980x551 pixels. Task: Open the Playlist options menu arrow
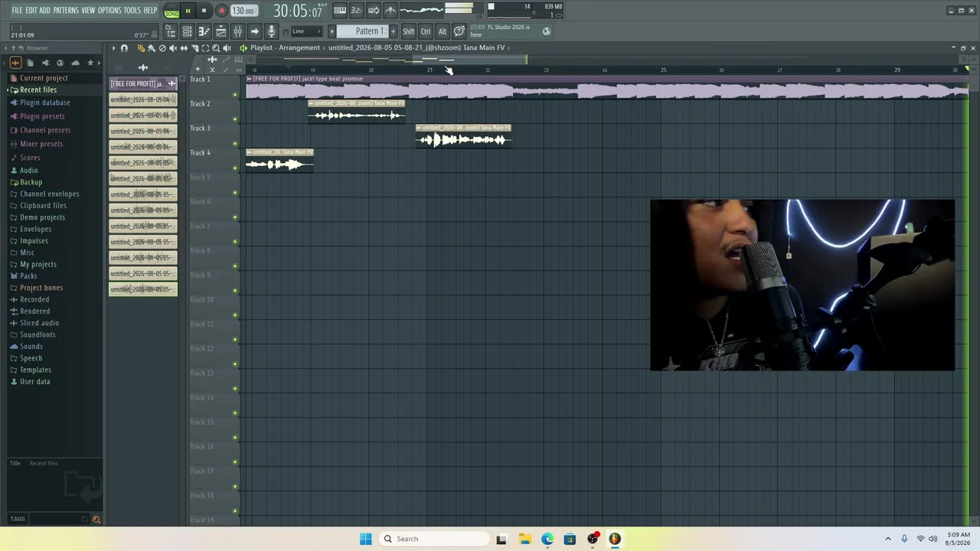pos(113,48)
